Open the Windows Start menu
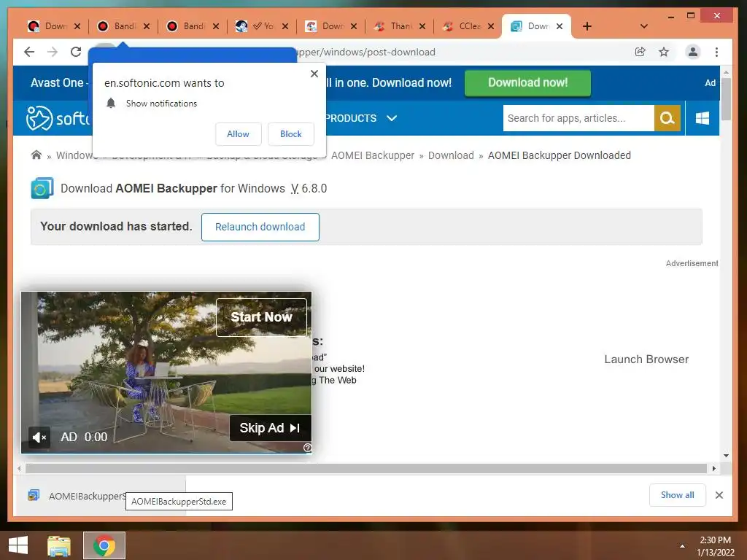The width and height of the screenshot is (747, 560). pyautogui.click(x=18, y=545)
